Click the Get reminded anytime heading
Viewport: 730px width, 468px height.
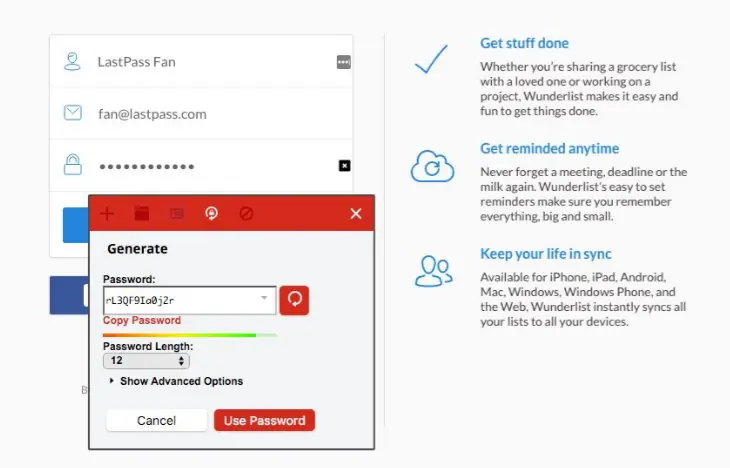pos(549,149)
